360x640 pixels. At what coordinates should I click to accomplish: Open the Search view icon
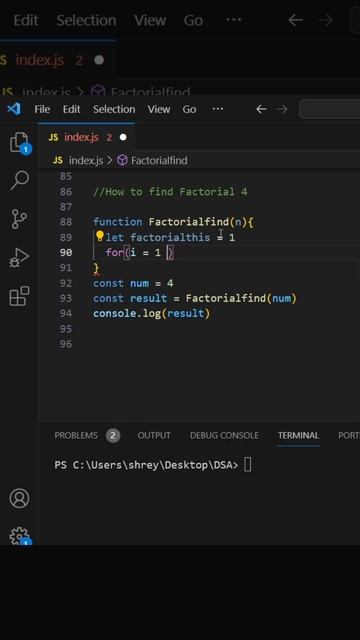20,180
